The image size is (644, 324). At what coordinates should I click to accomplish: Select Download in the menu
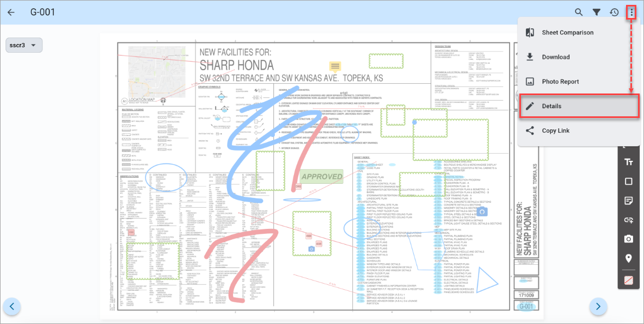pos(579,57)
